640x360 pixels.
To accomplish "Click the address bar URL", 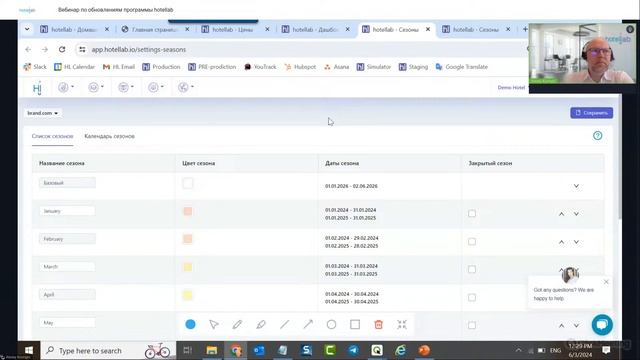I will 139,49.
